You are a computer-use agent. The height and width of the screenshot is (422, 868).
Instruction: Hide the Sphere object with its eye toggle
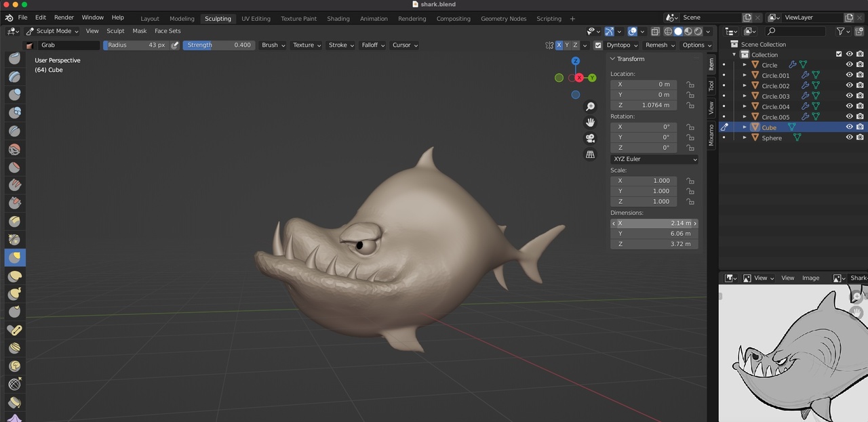tap(849, 138)
